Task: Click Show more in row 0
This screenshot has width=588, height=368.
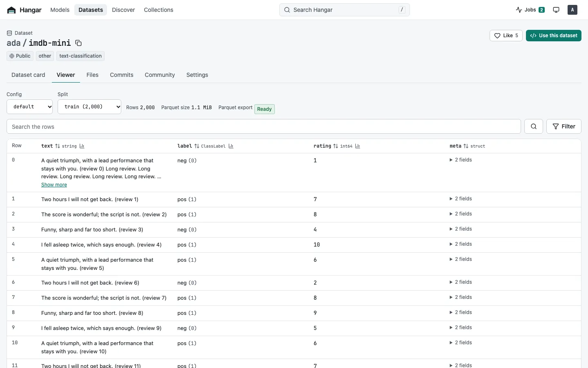Action: coord(54,185)
